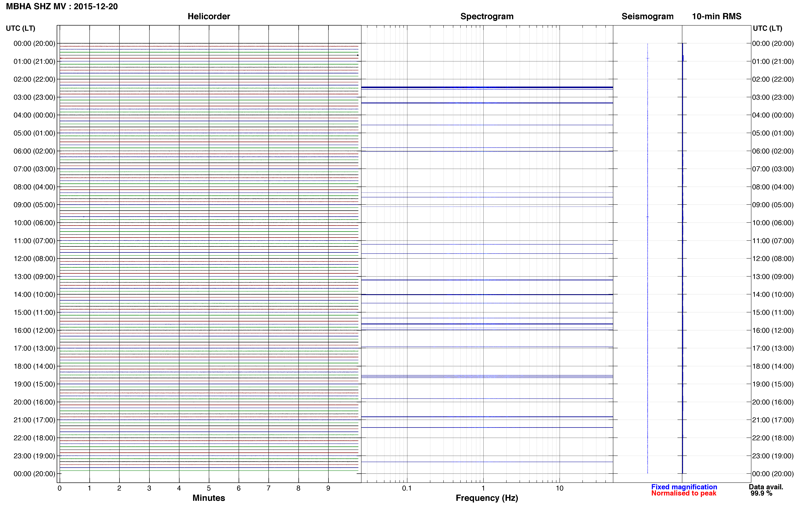Viewport: 812px width, 508px height.
Task: Click tick label "4" on the Minutes axis
Action: click(179, 488)
